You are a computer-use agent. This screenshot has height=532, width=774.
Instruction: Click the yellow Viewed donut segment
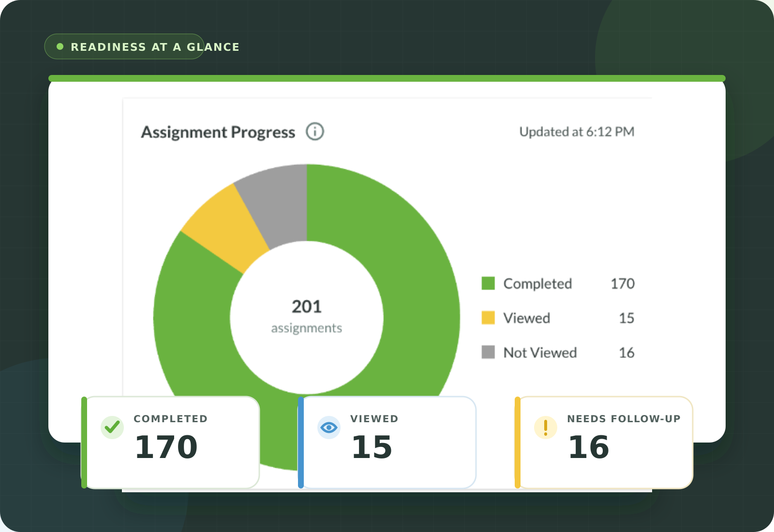click(x=226, y=227)
